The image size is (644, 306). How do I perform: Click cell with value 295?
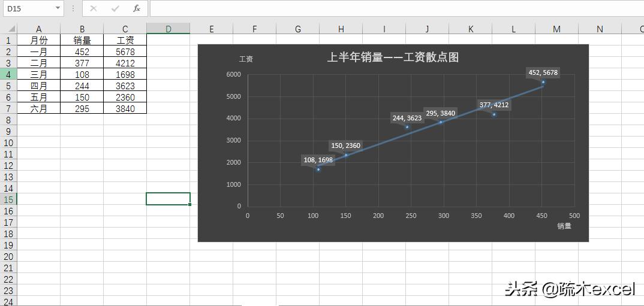(x=82, y=108)
